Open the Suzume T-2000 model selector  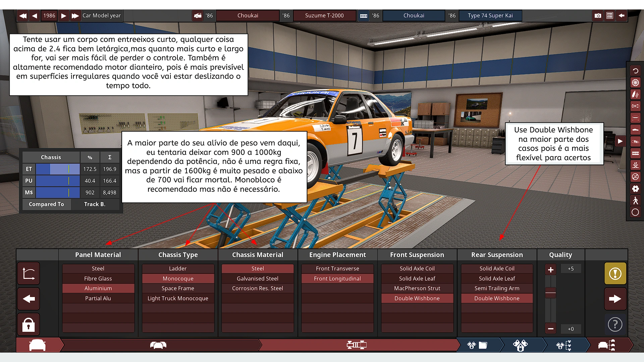coord(324,16)
